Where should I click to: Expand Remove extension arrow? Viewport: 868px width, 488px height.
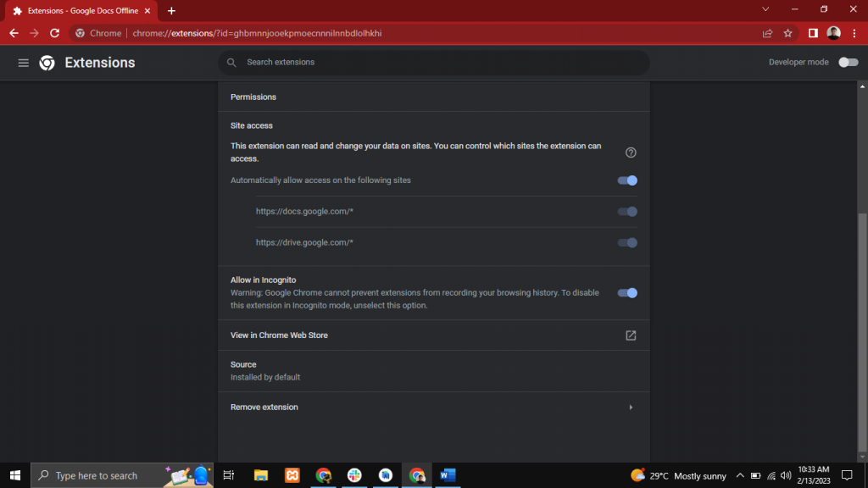click(631, 408)
